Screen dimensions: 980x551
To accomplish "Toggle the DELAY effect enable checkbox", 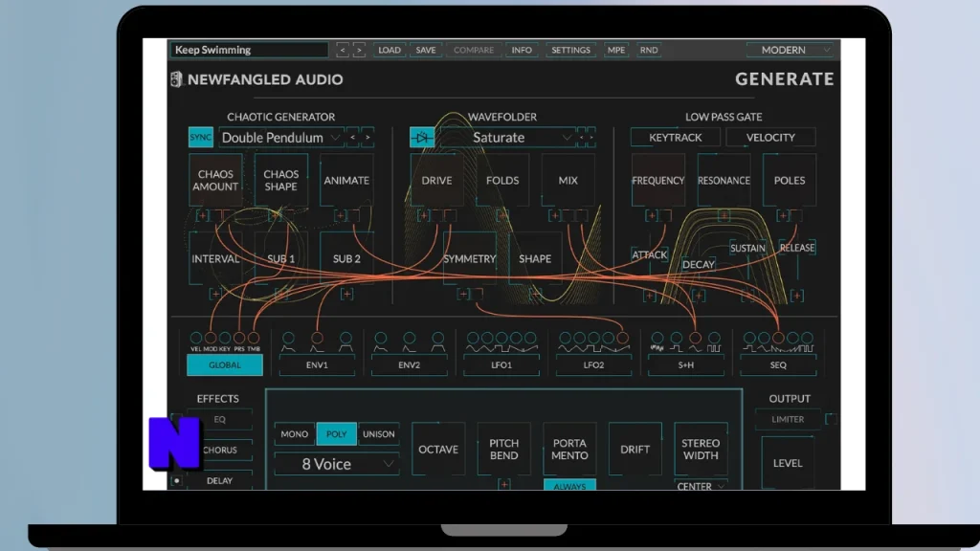I will point(177,480).
